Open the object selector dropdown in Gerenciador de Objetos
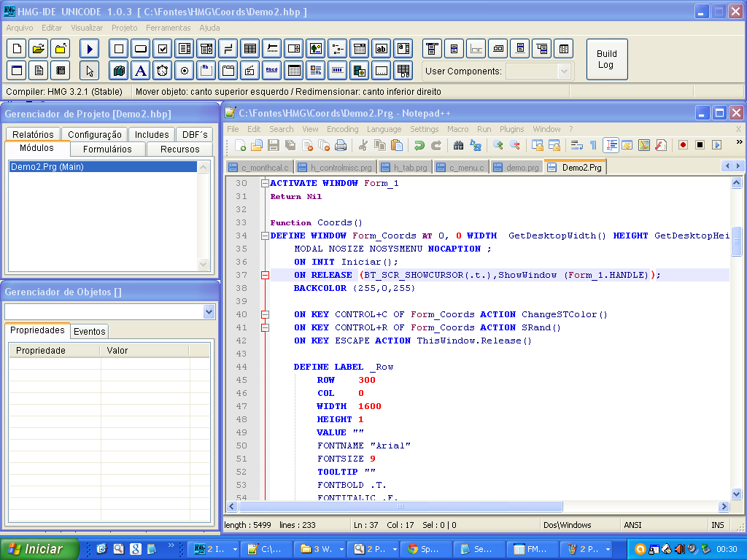This screenshot has height=560, width=747. 209,312
